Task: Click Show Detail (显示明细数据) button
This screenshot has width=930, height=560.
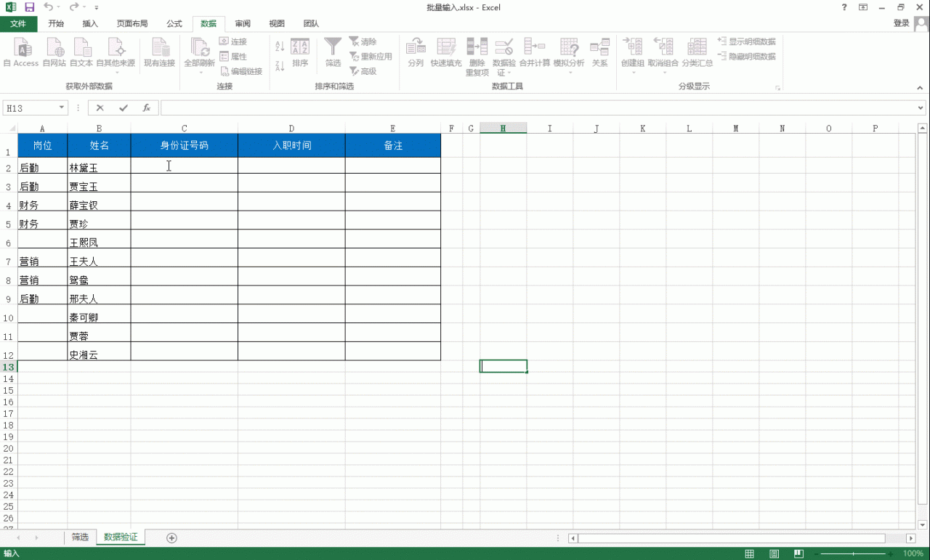Action: (x=746, y=41)
